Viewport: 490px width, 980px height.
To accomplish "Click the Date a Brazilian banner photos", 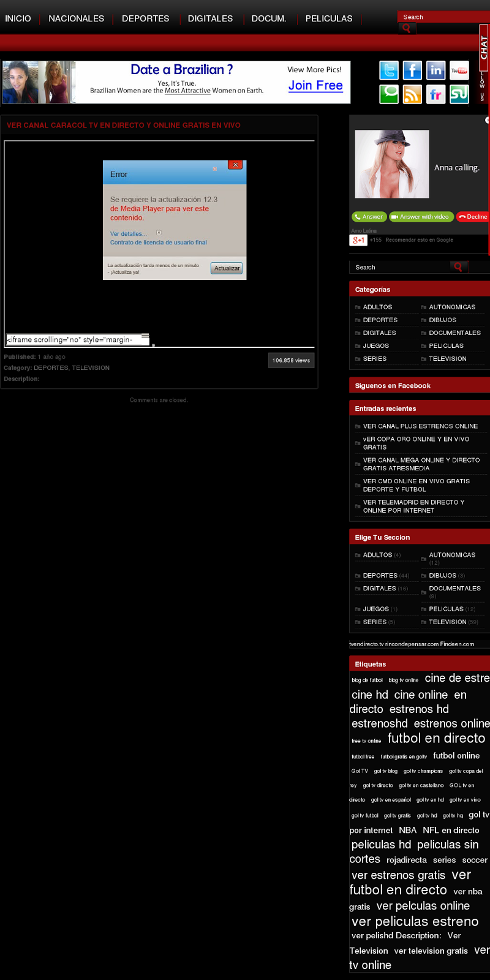I will tap(39, 82).
